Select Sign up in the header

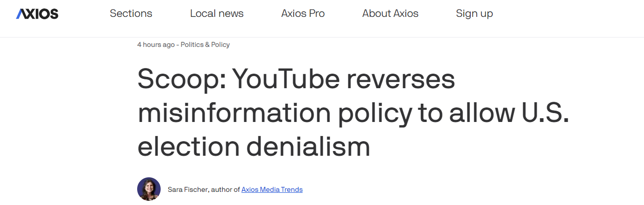point(474,14)
